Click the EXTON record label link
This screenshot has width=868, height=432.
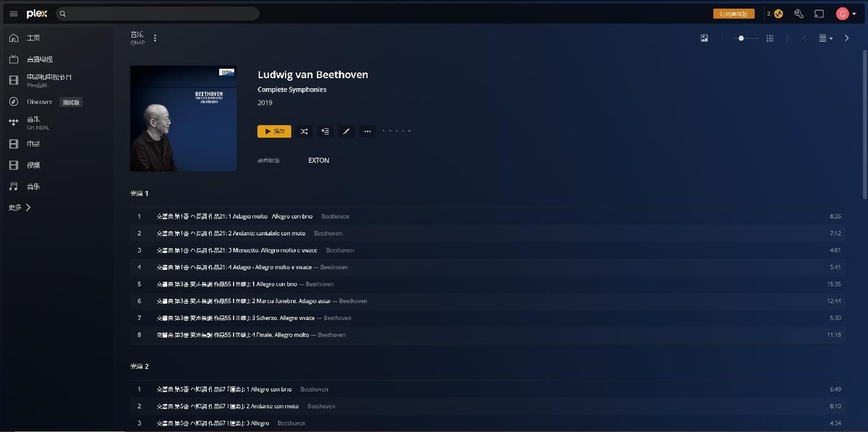coord(318,161)
